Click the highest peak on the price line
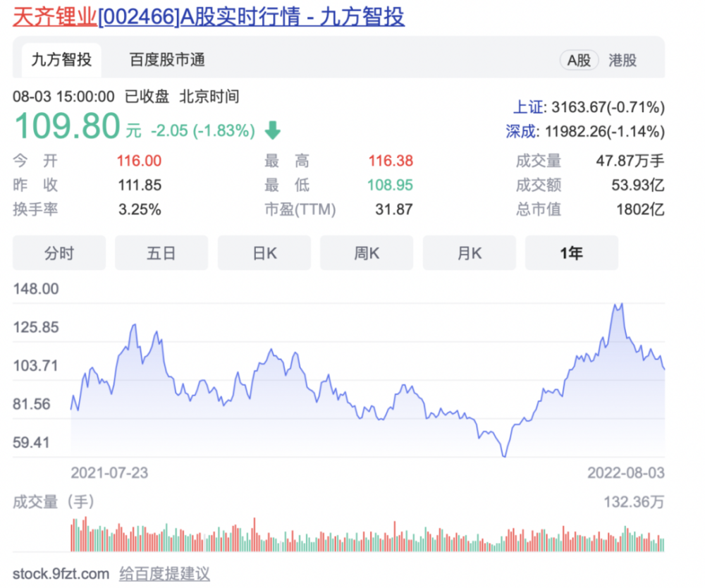This screenshot has height=588, width=705. 621,305
